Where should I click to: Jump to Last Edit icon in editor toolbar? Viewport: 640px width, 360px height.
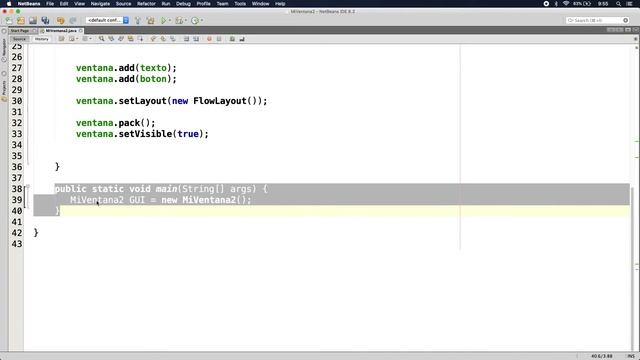[x=61, y=39]
